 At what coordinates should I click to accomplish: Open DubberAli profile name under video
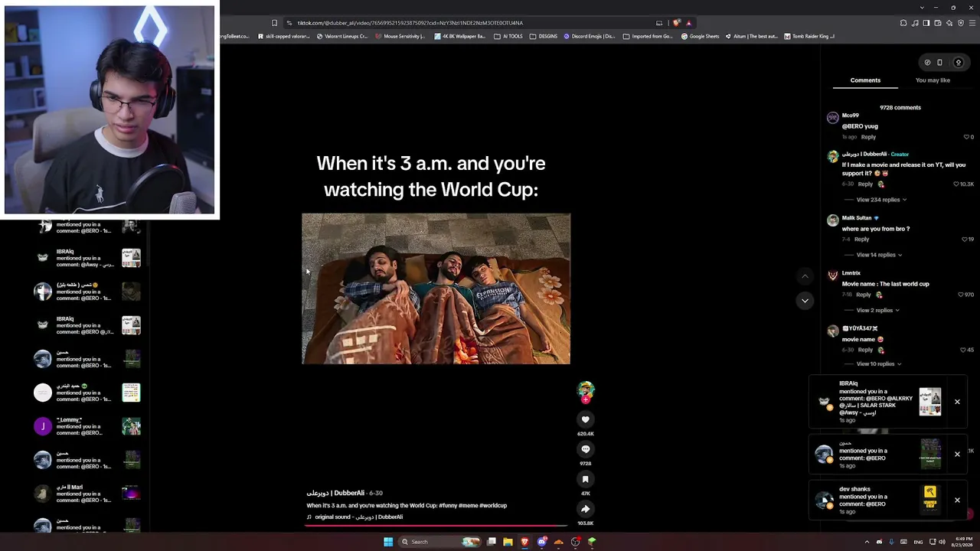(x=335, y=494)
